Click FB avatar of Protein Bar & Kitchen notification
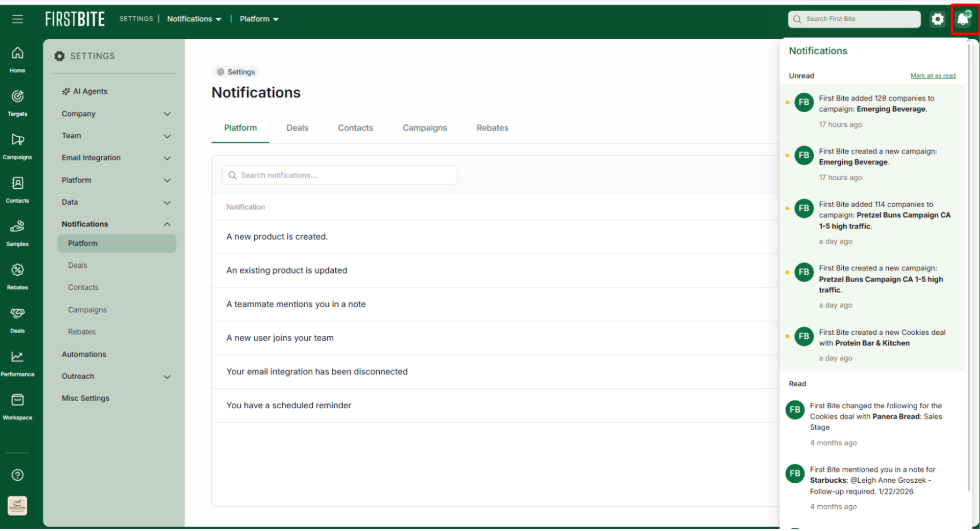The height and width of the screenshot is (531, 980). pyautogui.click(x=804, y=336)
